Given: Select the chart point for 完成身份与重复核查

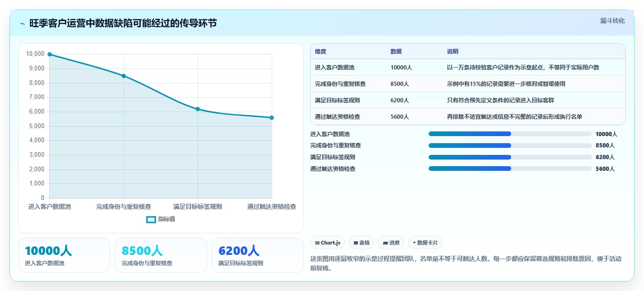Looking at the screenshot, I should point(123,76).
